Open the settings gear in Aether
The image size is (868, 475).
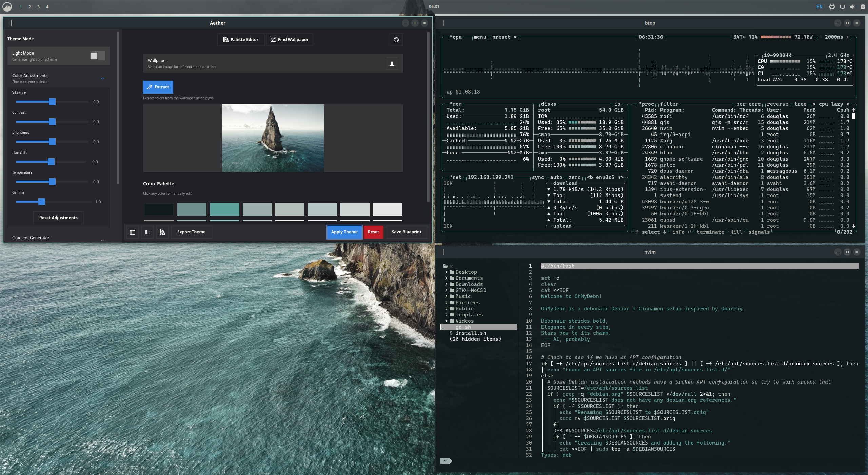pyautogui.click(x=396, y=40)
